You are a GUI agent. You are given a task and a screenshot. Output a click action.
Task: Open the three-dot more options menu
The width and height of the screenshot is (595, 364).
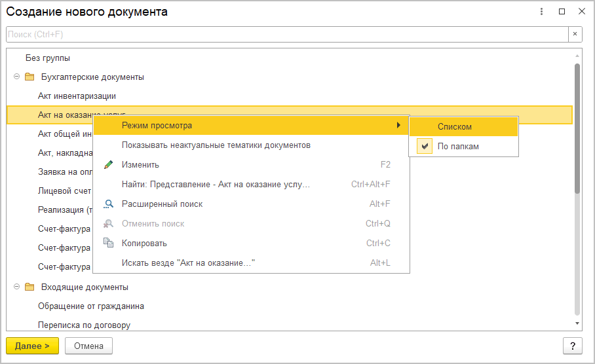542,12
